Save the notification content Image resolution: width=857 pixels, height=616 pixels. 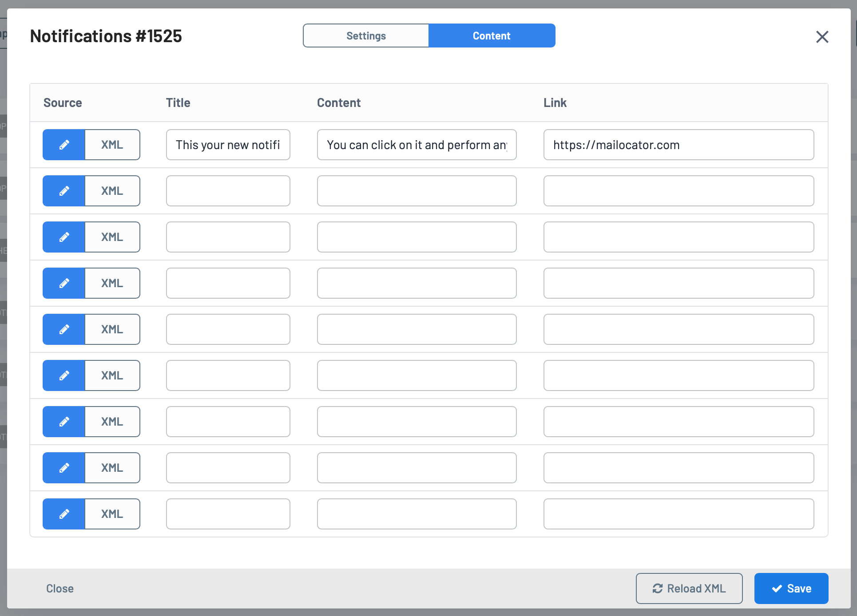pos(791,588)
